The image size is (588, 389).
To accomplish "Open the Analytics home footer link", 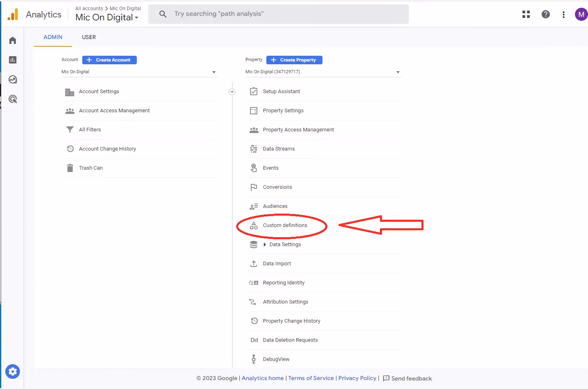I will tap(263, 378).
